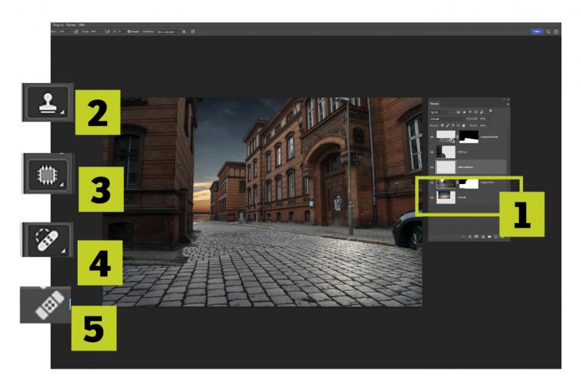Screen dimensions: 581x392
Task: Open the Plug-ins menu
Action: click(x=58, y=25)
